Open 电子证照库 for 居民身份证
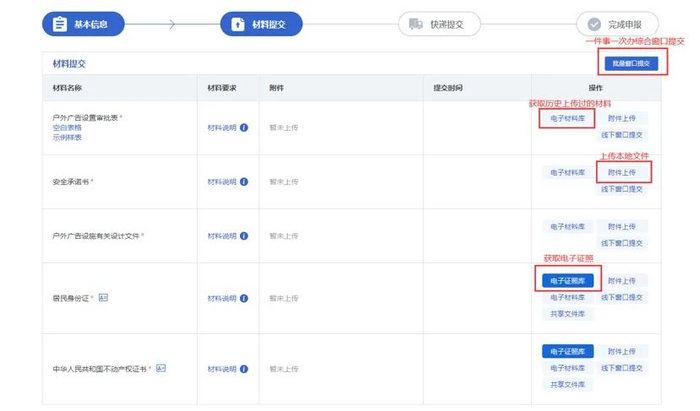The width and height of the screenshot is (700, 411). [566, 281]
